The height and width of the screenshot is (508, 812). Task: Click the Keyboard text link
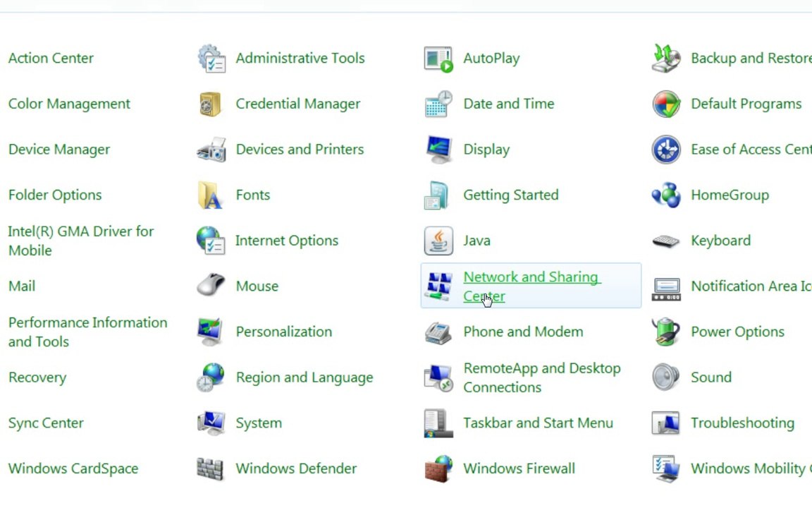pyautogui.click(x=720, y=241)
